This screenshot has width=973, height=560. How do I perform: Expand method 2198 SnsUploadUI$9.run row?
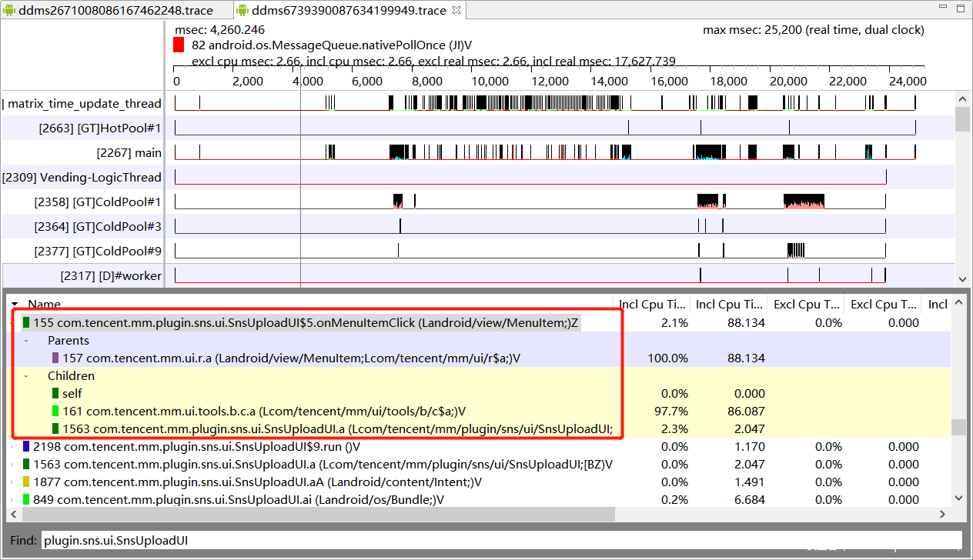(12, 447)
